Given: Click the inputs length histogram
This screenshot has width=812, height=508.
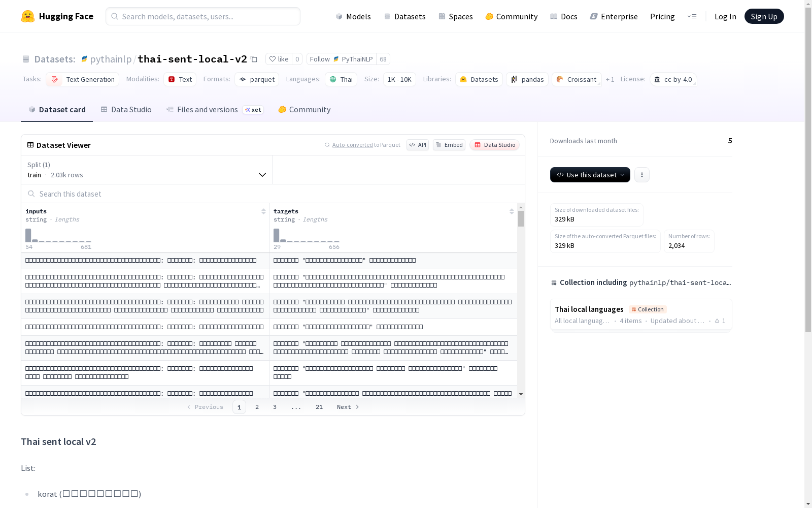Looking at the screenshot, I should (x=58, y=235).
